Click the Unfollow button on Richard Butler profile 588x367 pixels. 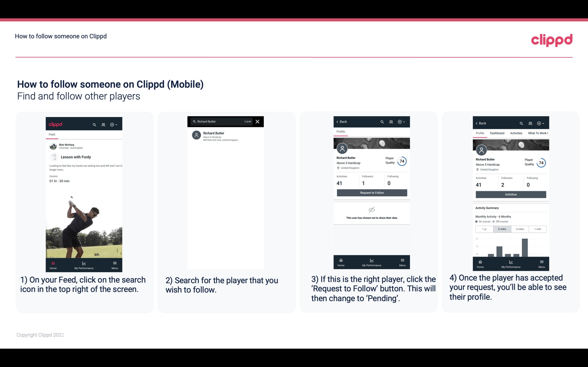[511, 194]
